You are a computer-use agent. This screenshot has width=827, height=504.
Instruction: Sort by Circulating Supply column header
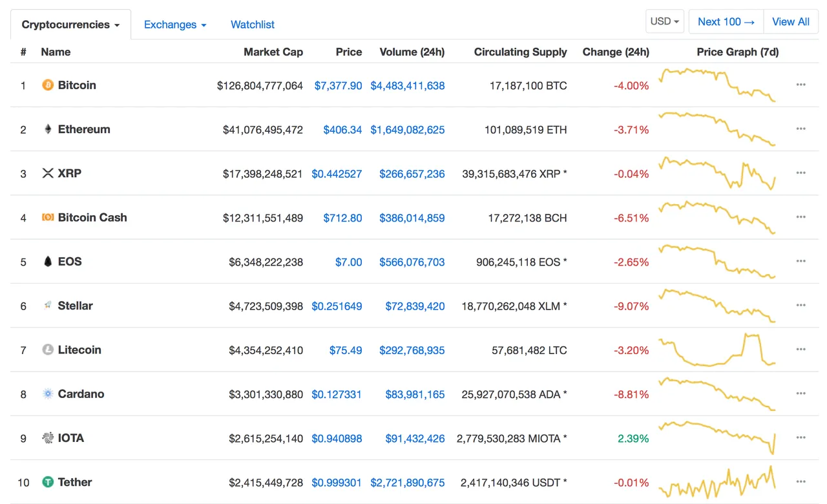coord(521,52)
